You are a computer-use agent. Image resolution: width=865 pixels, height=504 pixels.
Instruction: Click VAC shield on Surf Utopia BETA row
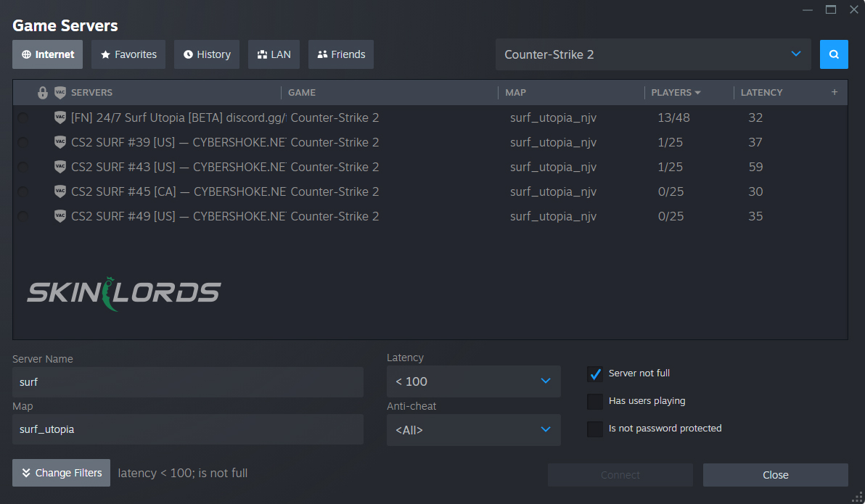[x=60, y=117]
